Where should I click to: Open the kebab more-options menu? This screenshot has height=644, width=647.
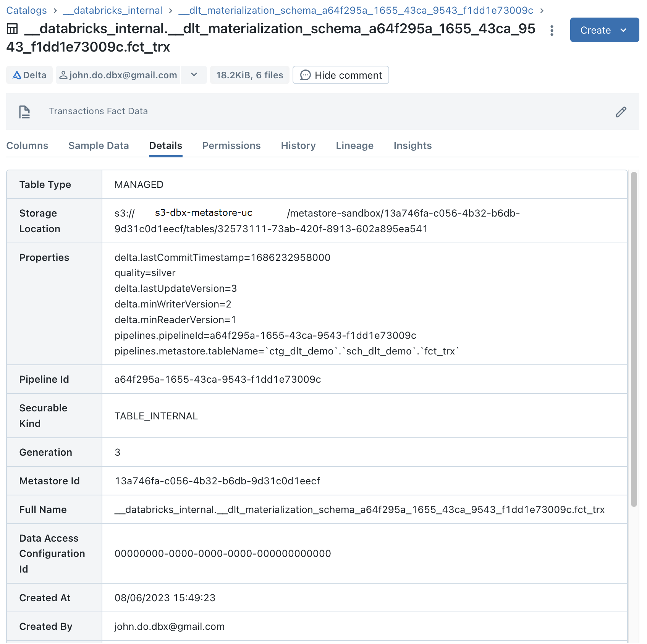click(x=552, y=30)
